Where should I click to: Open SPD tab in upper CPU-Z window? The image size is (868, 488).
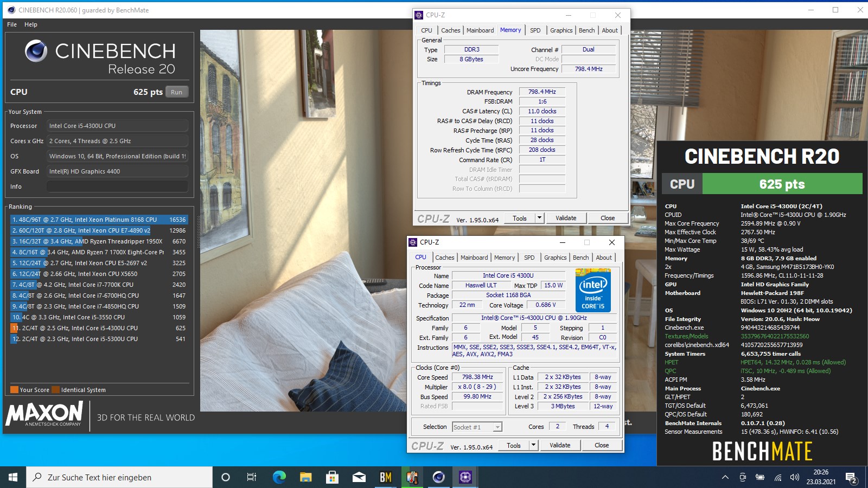pos(535,30)
